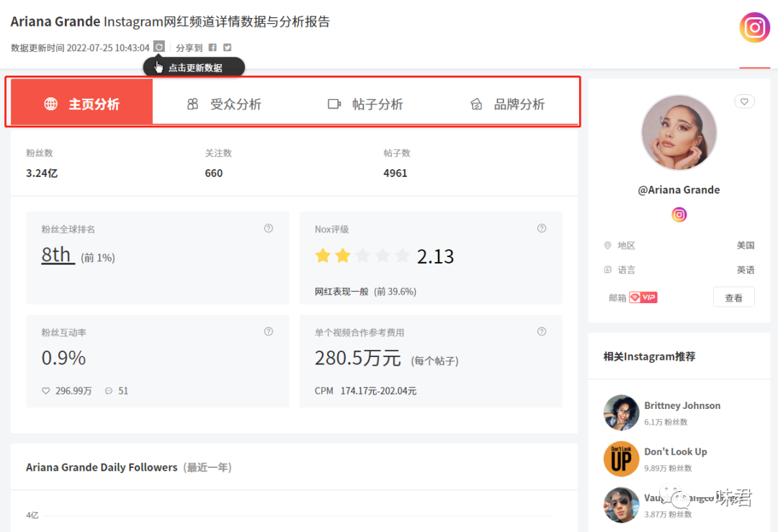Click the 280.5万元 cooperation fee value
This screenshot has height=532, width=778.
coord(358,358)
